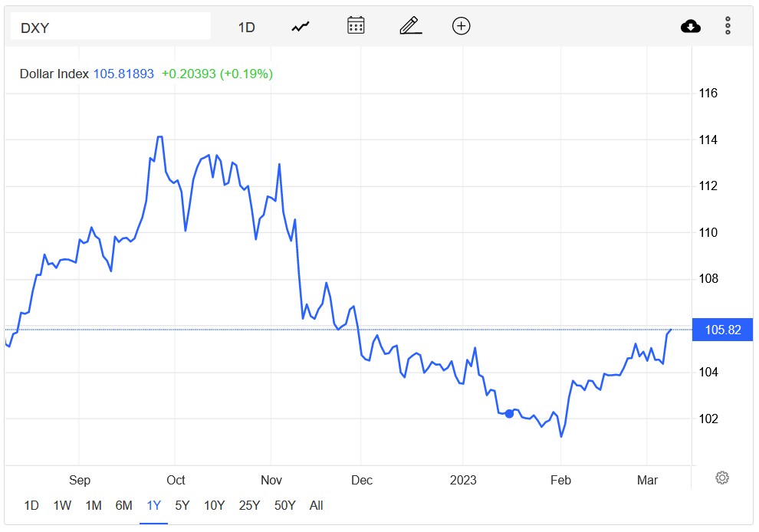Select the pencil drawing tool
The height and width of the screenshot is (532, 759).
[x=411, y=26]
